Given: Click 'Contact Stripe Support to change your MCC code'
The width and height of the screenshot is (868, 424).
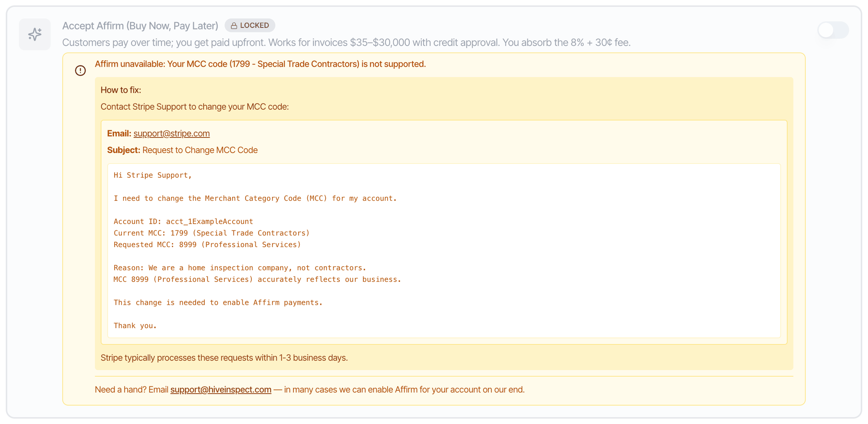Looking at the screenshot, I should tap(194, 107).
